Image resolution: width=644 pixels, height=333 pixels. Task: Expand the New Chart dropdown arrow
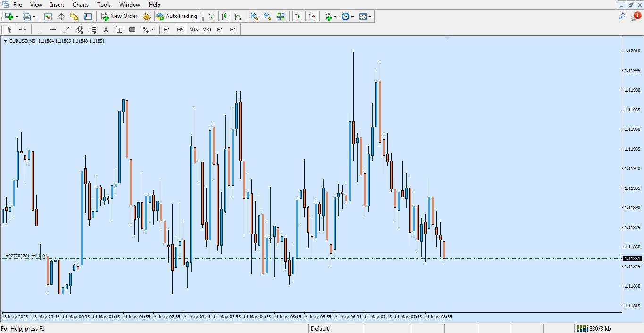click(17, 17)
